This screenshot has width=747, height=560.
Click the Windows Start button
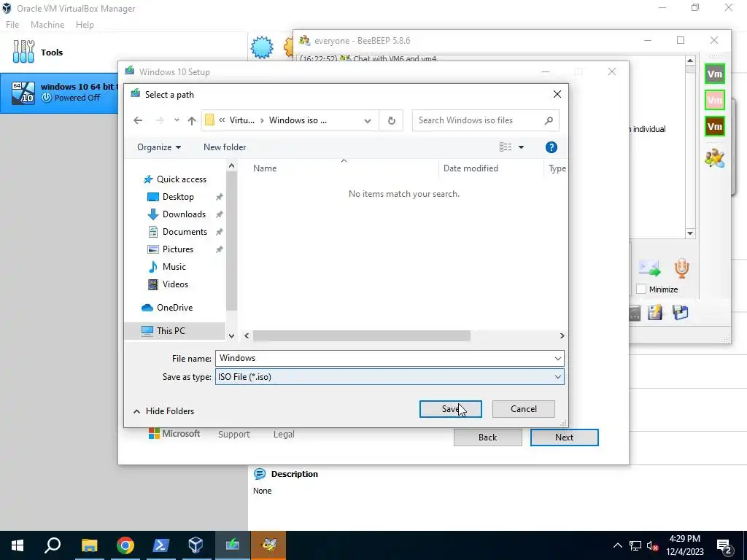[18, 545]
